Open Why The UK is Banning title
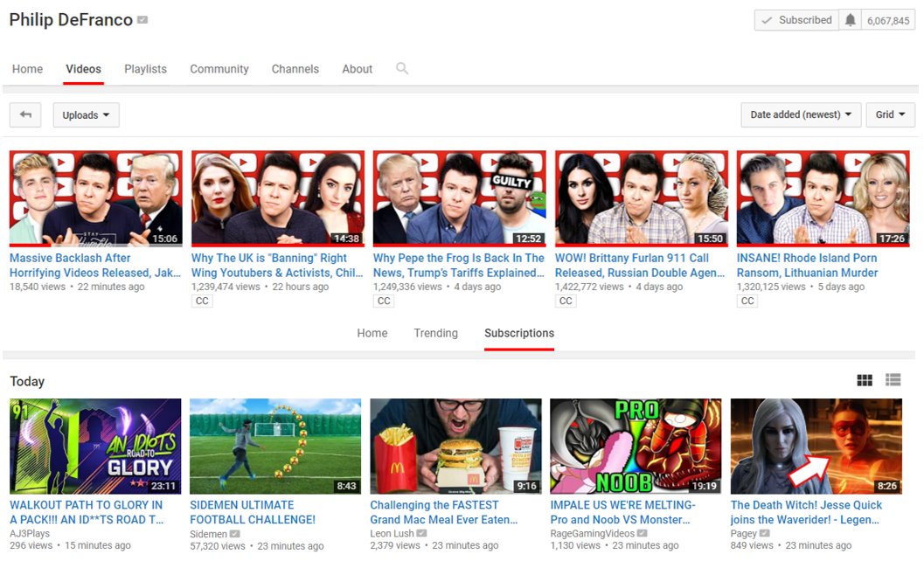Image resolution: width=924 pixels, height=568 pixels. 277,265
